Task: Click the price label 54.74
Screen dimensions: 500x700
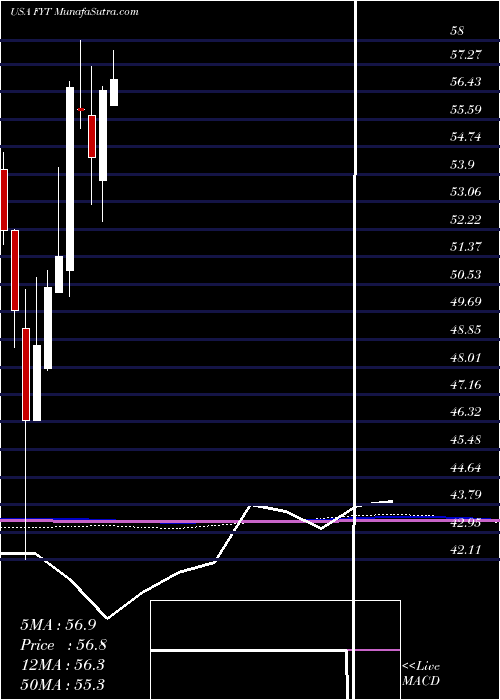Action: (x=466, y=137)
